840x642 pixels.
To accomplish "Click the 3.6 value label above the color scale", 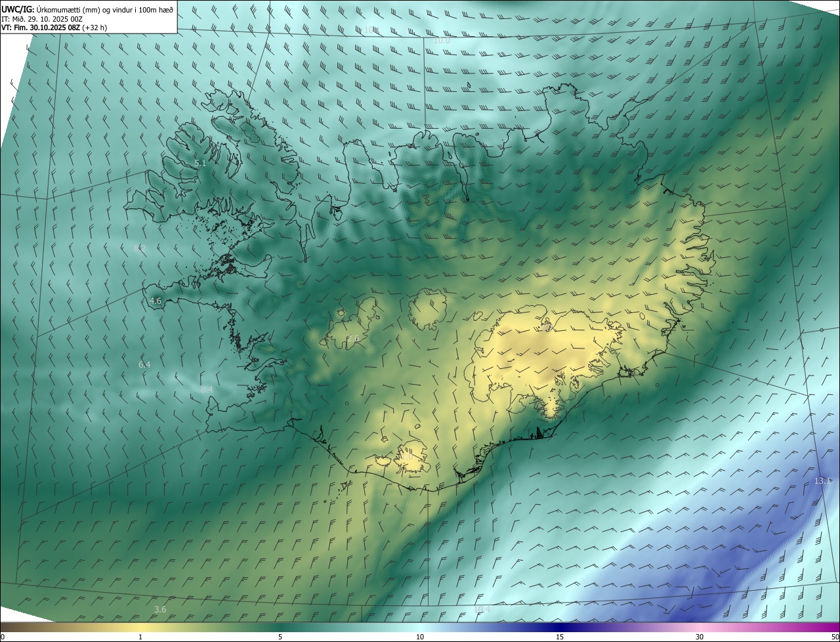I will coord(160,609).
